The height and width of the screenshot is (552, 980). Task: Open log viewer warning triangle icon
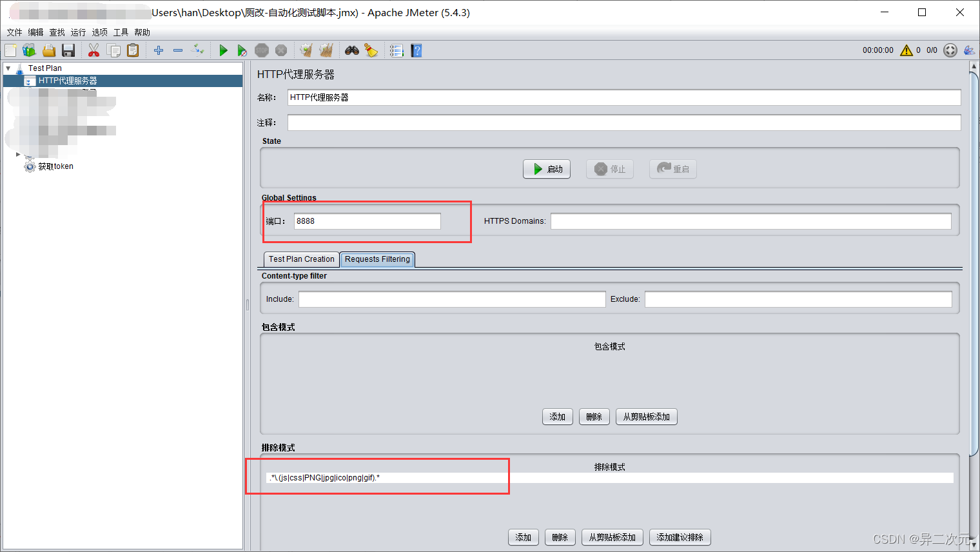point(906,50)
